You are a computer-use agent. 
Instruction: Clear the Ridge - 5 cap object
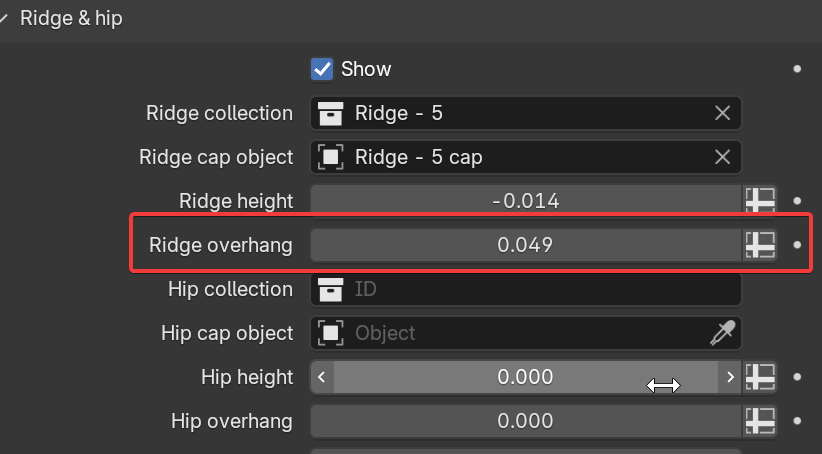[x=722, y=157]
